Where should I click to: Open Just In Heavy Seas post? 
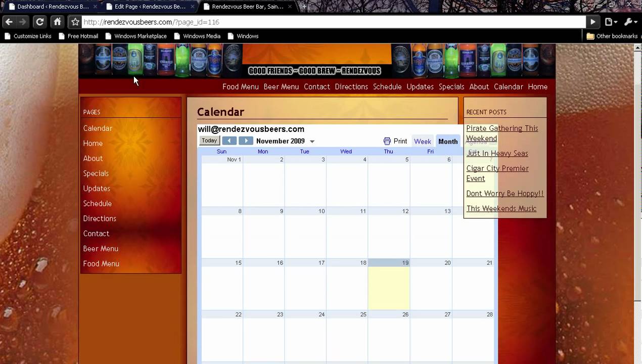[x=497, y=153]
